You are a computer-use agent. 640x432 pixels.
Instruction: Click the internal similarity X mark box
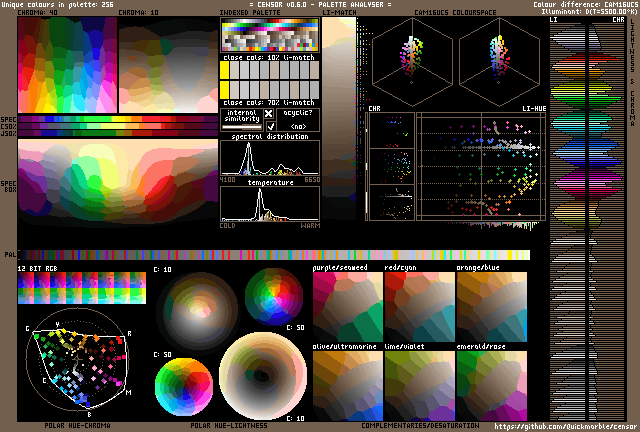coord(268,114)
